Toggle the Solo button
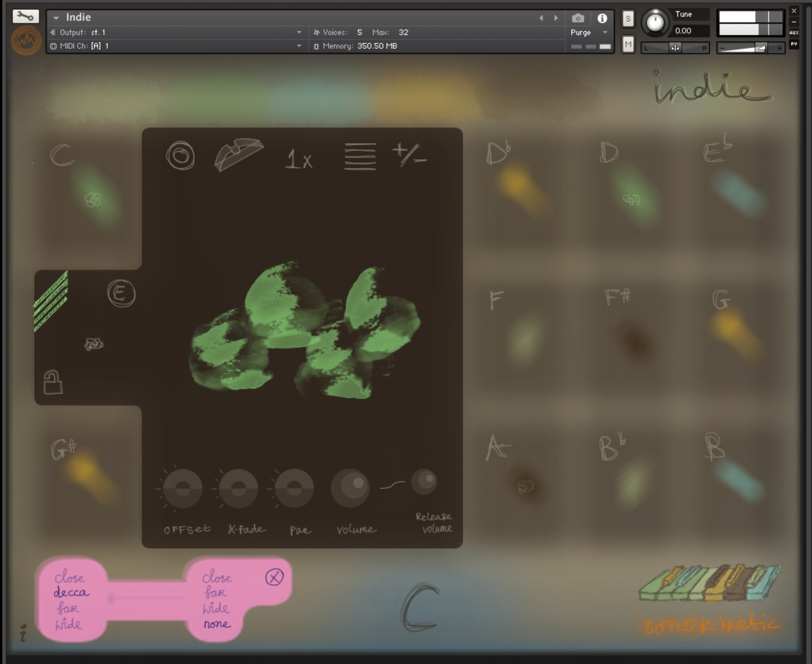 628,18
